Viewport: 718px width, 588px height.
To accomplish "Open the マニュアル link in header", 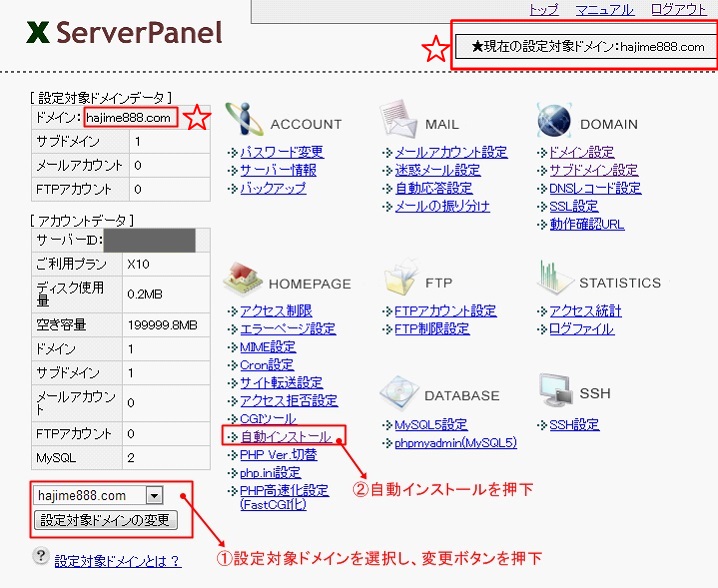I will (x=604, y=9).
